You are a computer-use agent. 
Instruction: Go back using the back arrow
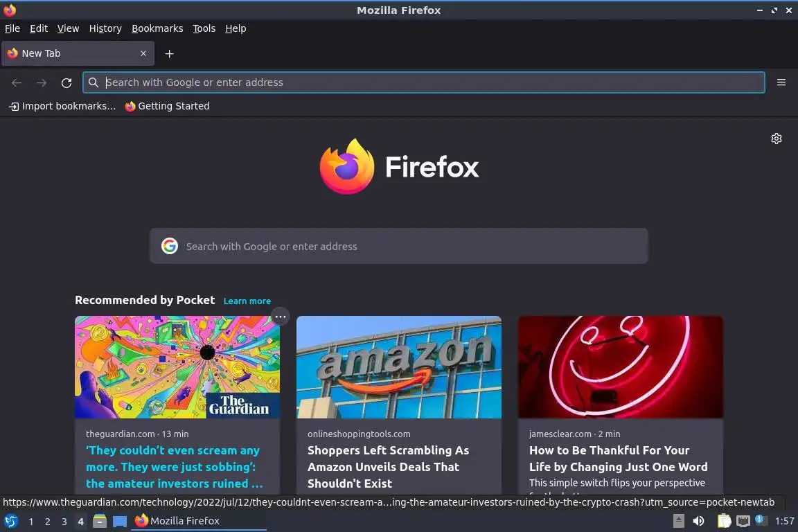(17, 82)
